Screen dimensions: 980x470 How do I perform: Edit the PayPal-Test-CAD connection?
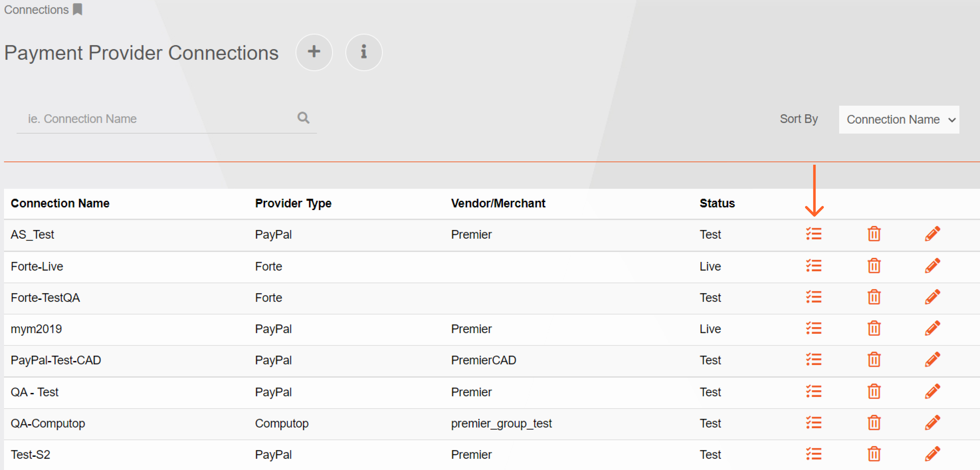click(x=932, y=360)
